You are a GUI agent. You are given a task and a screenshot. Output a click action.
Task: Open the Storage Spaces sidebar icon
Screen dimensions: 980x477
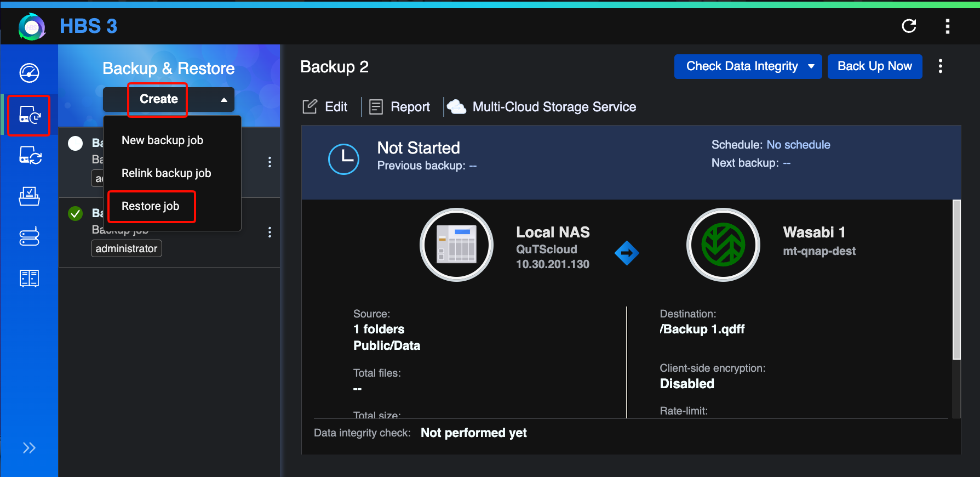29,278
